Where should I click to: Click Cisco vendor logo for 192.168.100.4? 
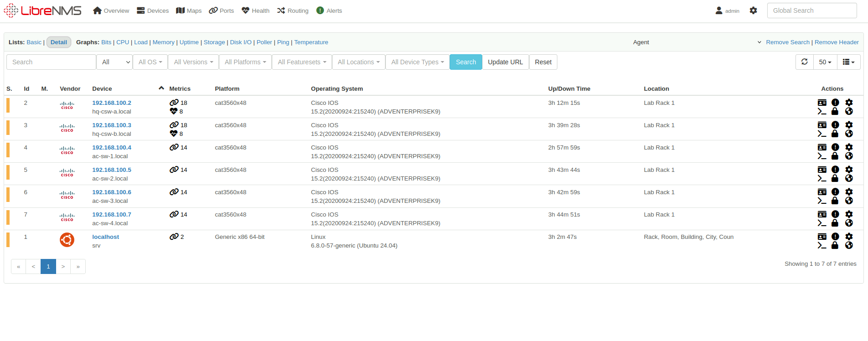[67, 150]
